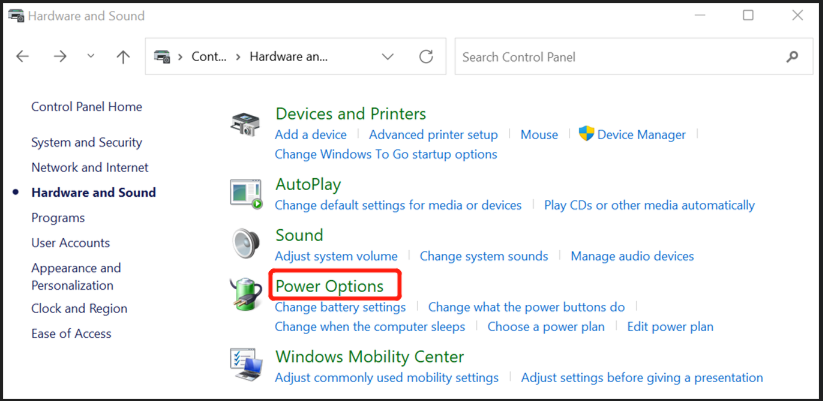Image resolution: width=823 pixels, height=401 pixels.
Task: Open Control Panel Home link
Action: click(87, 107)
